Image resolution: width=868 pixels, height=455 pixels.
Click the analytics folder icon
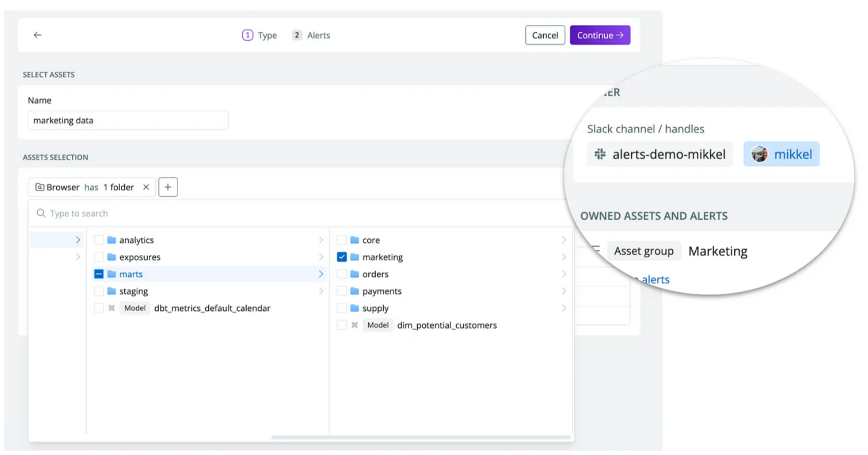[x=112, y=240]
